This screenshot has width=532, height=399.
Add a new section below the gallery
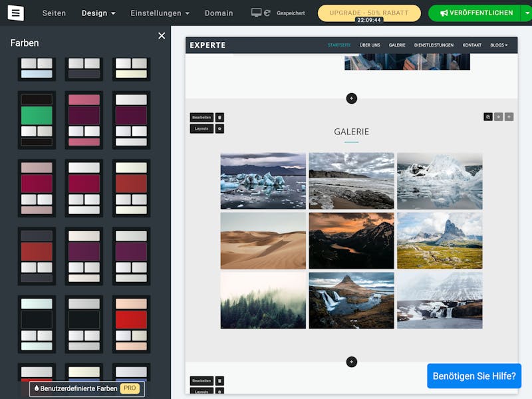pos(352,362)
